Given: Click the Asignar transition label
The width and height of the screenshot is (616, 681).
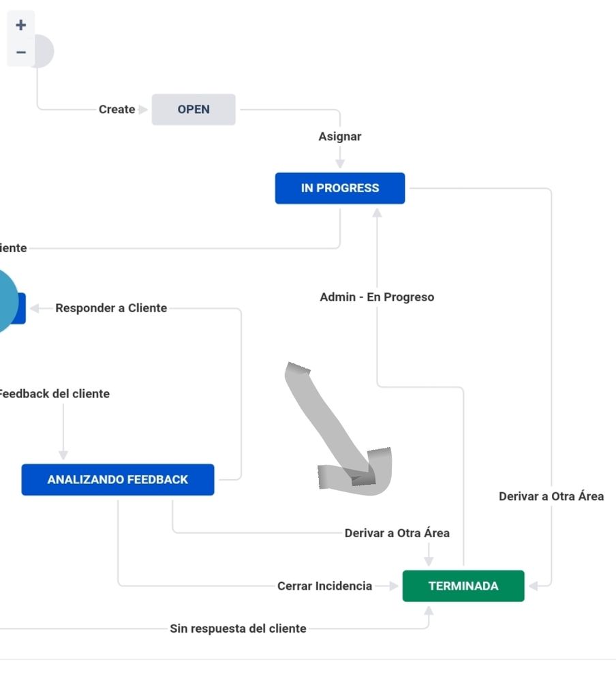Looking at the screenshot, I should [x=339, y=136].
